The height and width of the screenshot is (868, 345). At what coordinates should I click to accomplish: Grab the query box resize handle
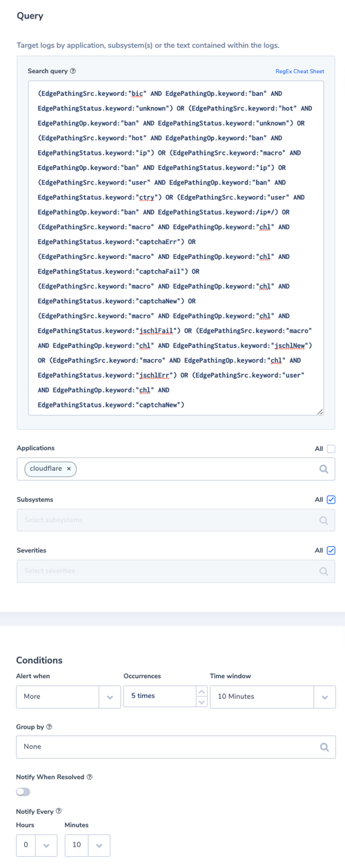pos(320,412)
